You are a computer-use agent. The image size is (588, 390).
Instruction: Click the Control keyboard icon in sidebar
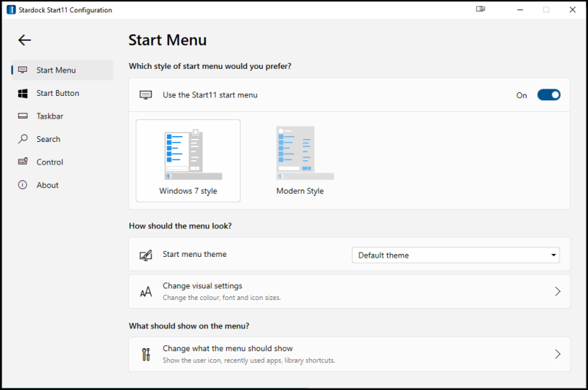(x=23, y=162)
